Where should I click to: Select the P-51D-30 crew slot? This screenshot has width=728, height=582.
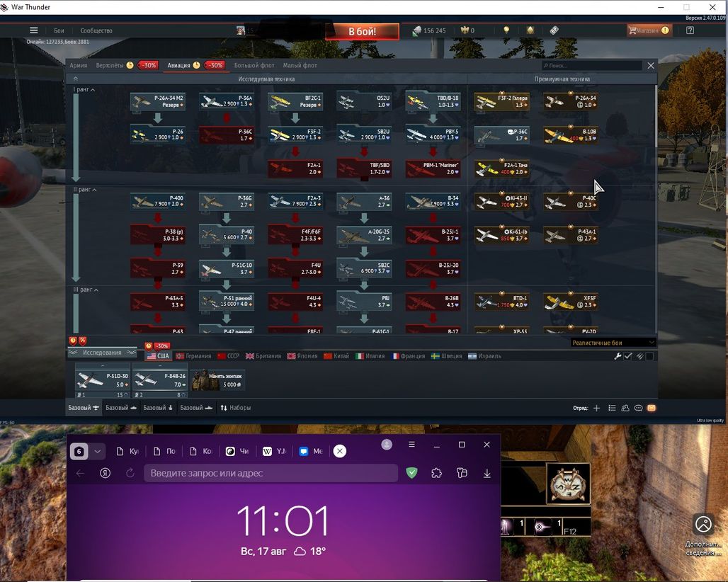coord(102,381)
